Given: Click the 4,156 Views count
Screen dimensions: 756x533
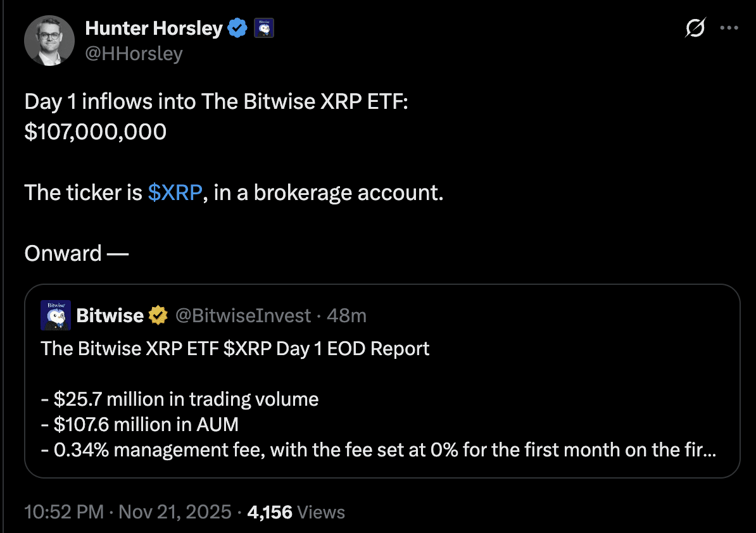Looking at the screenshot, I should (x=296, y=512).
